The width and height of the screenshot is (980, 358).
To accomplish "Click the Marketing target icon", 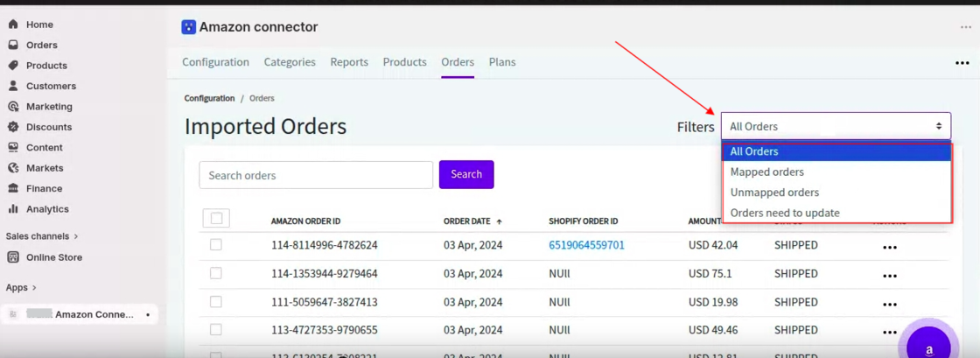I will pos(12,107).
